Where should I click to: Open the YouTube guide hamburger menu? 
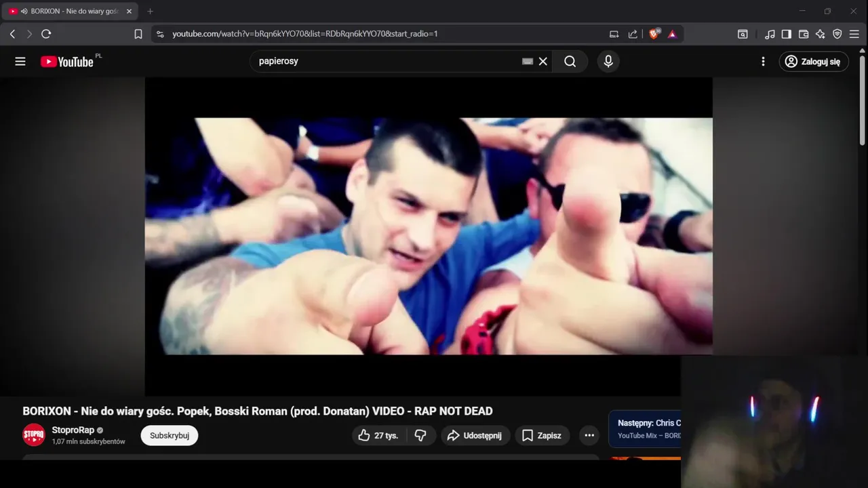coord(20,62)
